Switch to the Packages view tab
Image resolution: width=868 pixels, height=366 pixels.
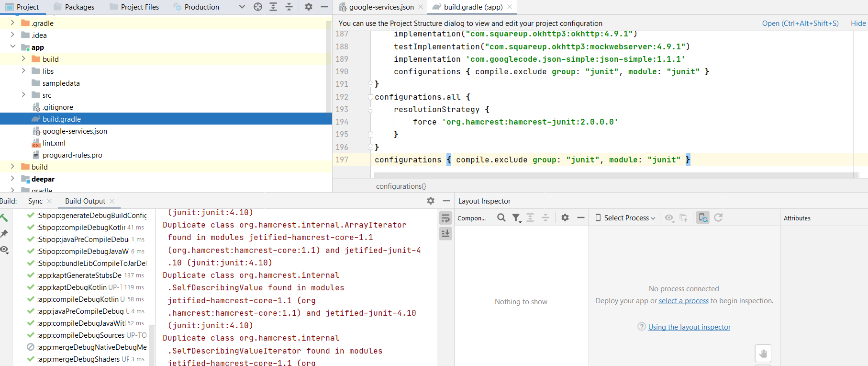coord(74,7)
